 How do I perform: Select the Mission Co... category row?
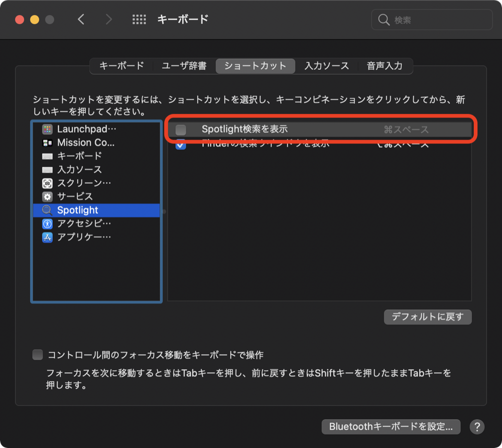(96, 143)
